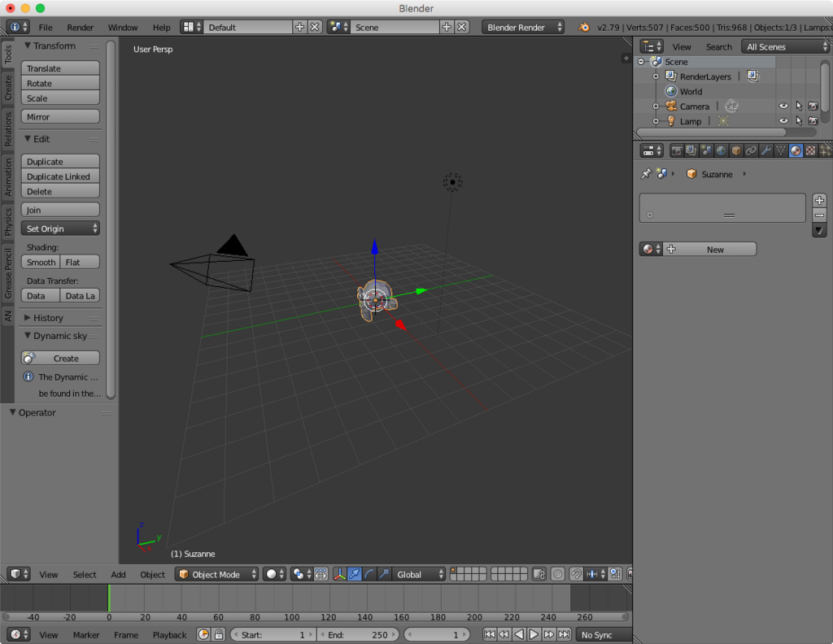833x644 pixels.
Task: Open the World properties tab
Action: [x=721, y=150]
